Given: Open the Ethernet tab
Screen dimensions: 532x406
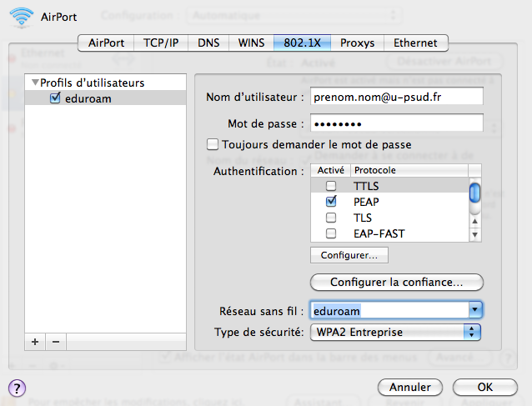Looking at the screenshot, I should coord(415,43).
